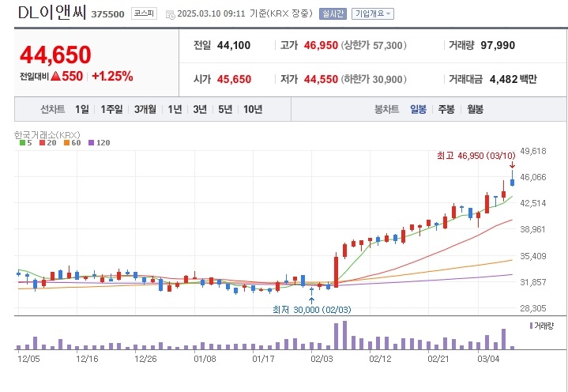Image resolution: width=568 pixels, height=392 pixels.
Task: Select 주봉 weekly candle chart
Action: [446, 109]
